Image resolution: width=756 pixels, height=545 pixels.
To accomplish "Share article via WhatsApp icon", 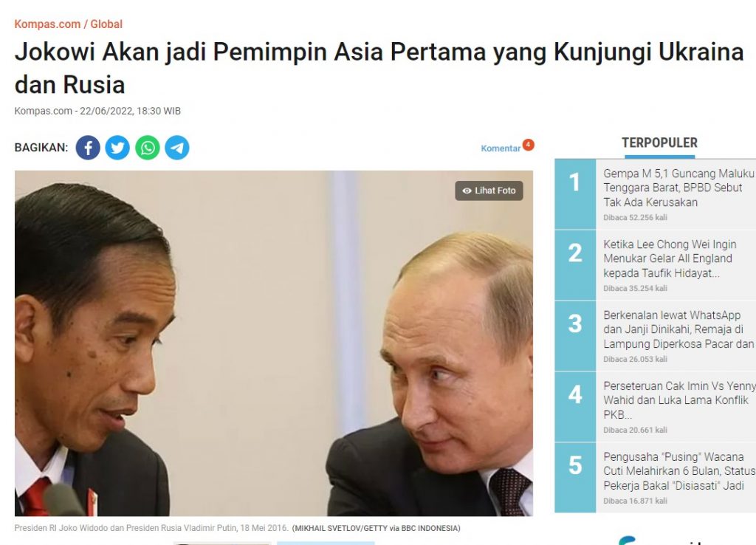I will click(148, 148).
